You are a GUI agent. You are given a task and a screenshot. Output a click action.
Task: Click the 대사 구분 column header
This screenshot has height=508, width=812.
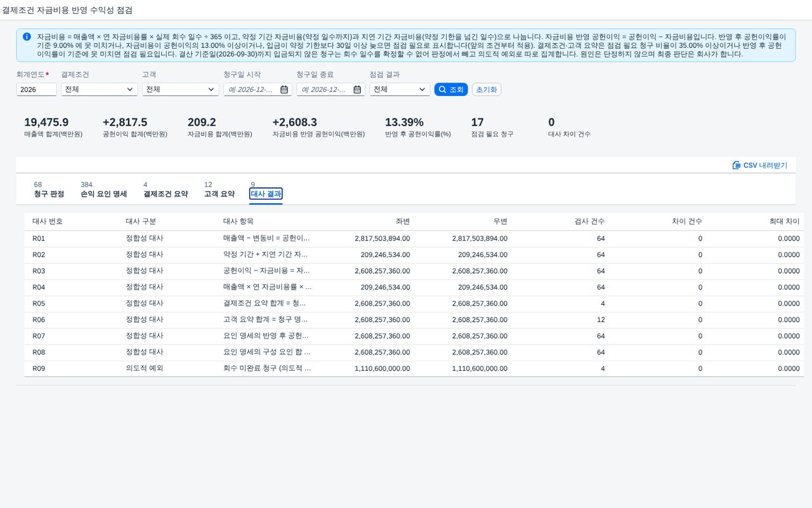pyautogui.click(x=141, y=221)
